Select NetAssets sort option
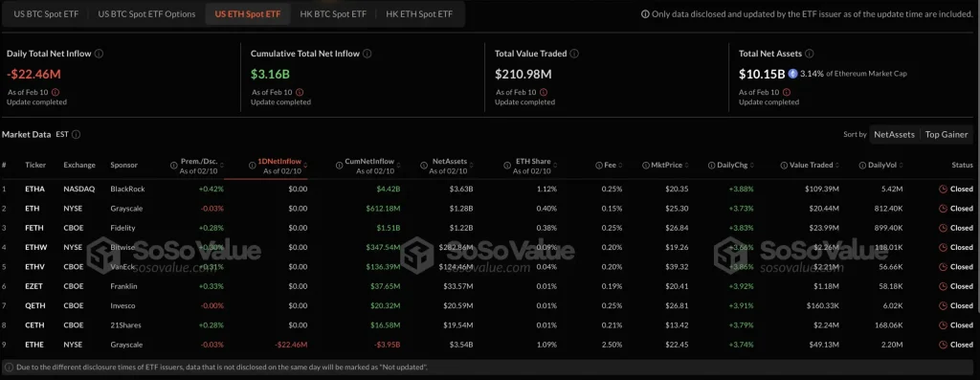 pos(894,134)
